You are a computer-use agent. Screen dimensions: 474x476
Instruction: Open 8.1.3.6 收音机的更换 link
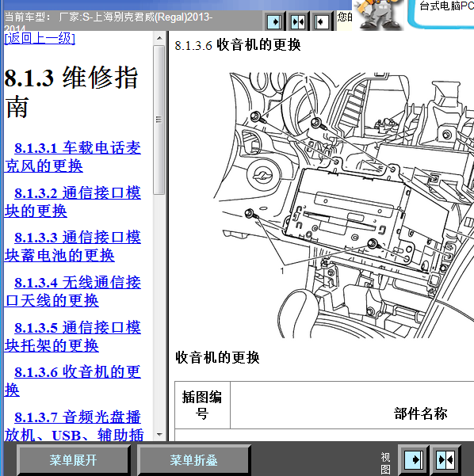pos(73,381)
